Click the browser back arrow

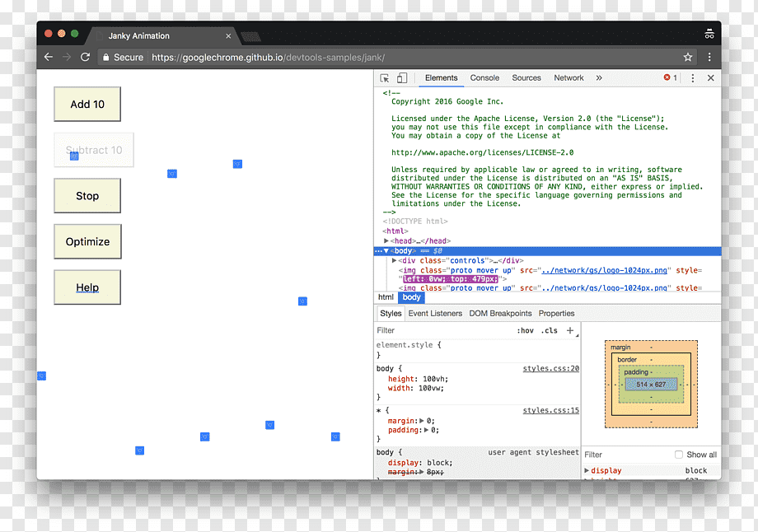pyautogui.click(x=49, y=57)
